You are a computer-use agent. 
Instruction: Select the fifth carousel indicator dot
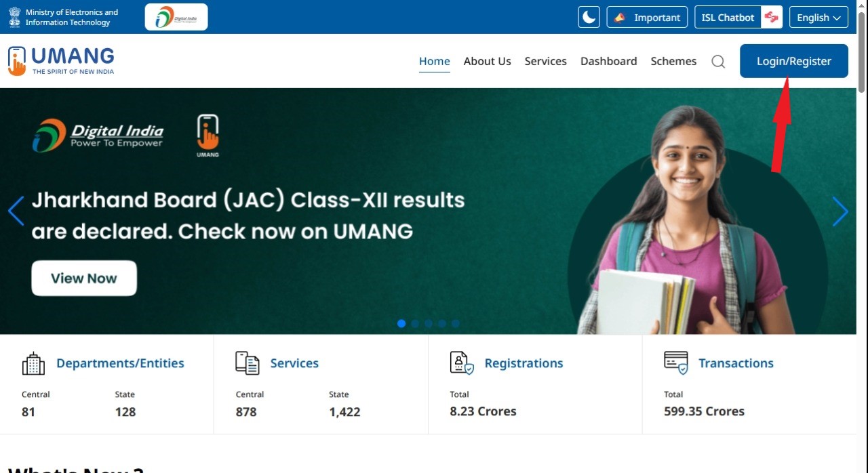pyautogui.click(x=456, y=324)
